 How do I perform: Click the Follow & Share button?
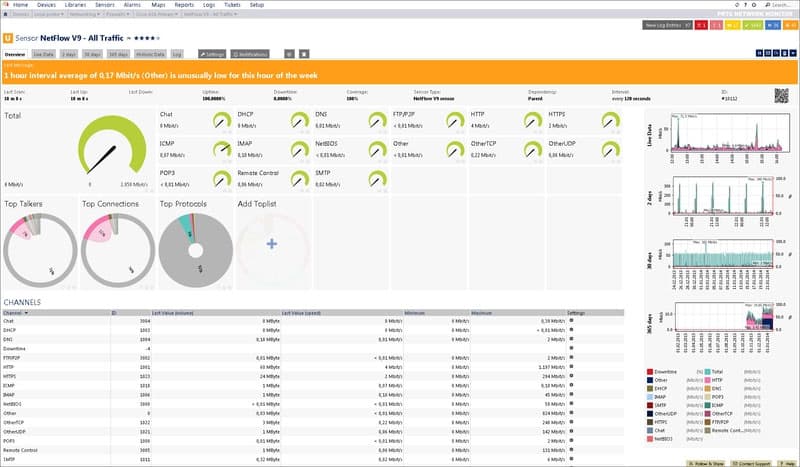707,463
